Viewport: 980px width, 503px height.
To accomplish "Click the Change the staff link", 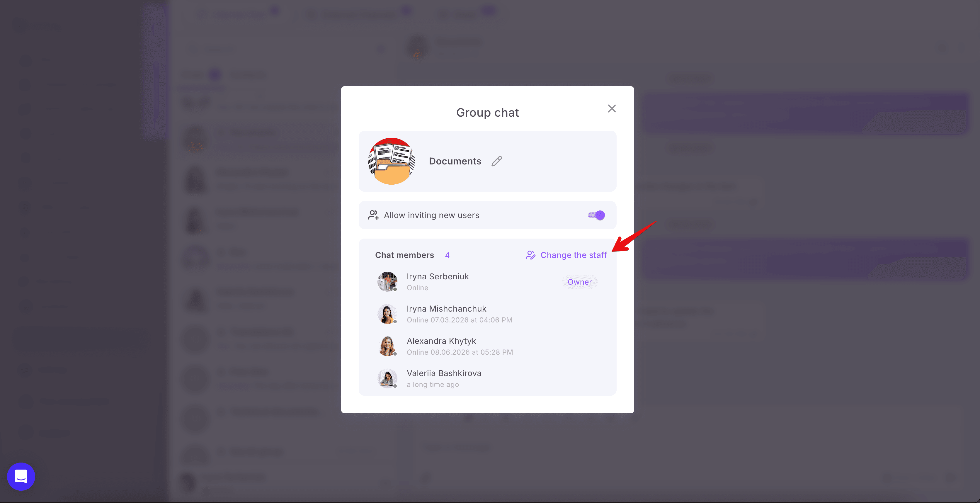I will (573, 255).
